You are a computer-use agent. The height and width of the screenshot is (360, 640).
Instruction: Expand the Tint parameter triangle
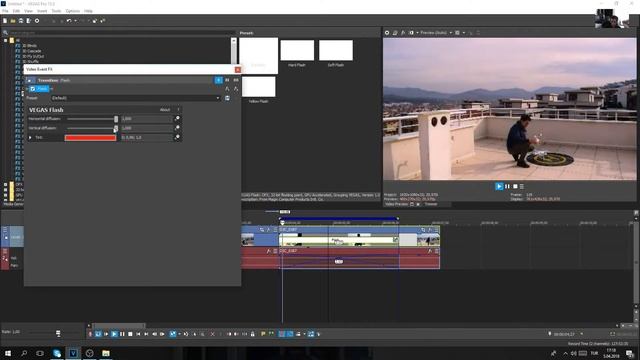tap(30, 138)
